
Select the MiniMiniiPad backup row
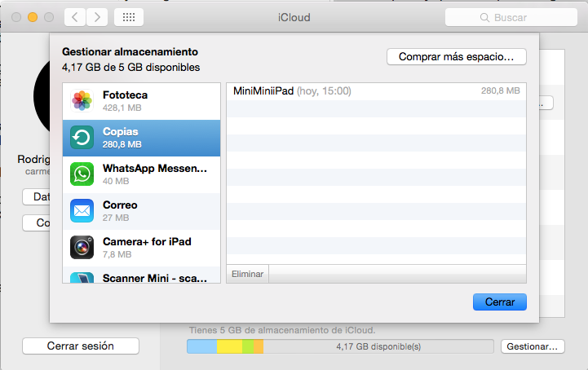(376, 91)
